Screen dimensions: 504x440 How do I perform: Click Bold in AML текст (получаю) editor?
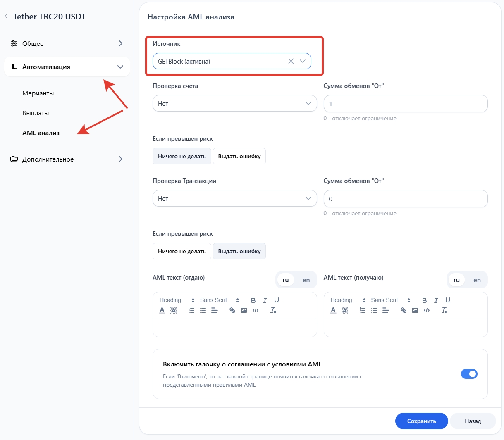click(x=425, y=300)
